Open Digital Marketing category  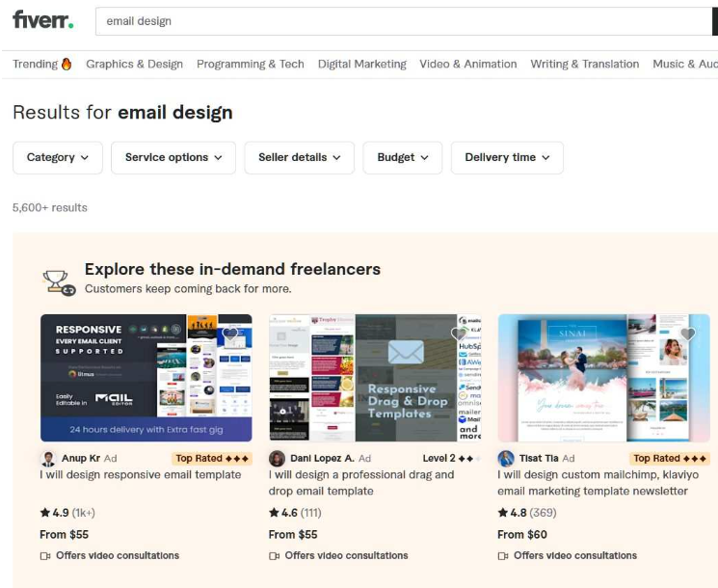click(362, 65)
